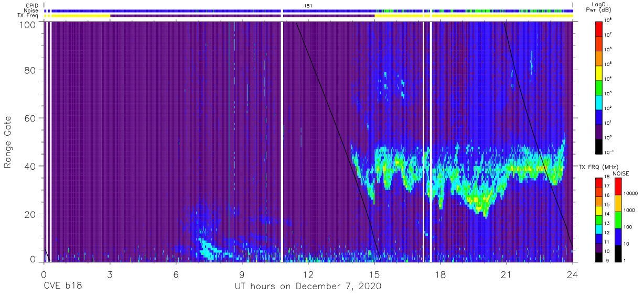
Task: Click the '1000' label on the NOISE legend
Action: coord(629,210)
